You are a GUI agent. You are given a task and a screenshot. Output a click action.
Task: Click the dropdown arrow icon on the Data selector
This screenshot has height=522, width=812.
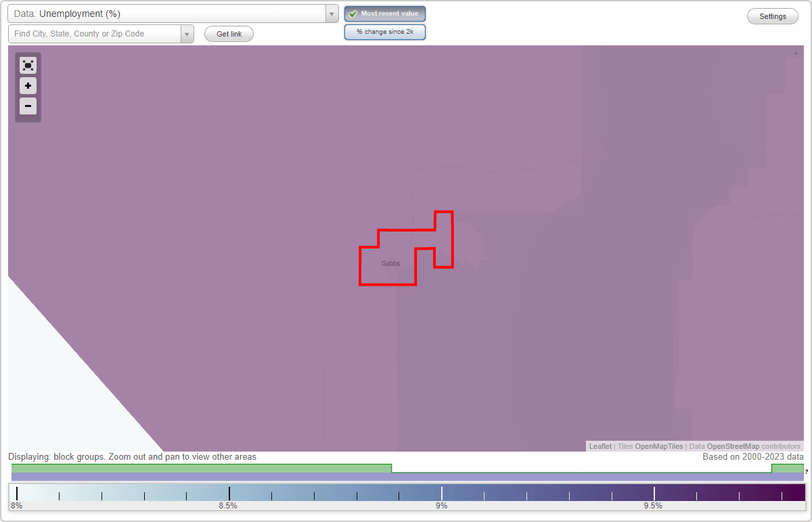pyautogui.click(x=331, y=13)
